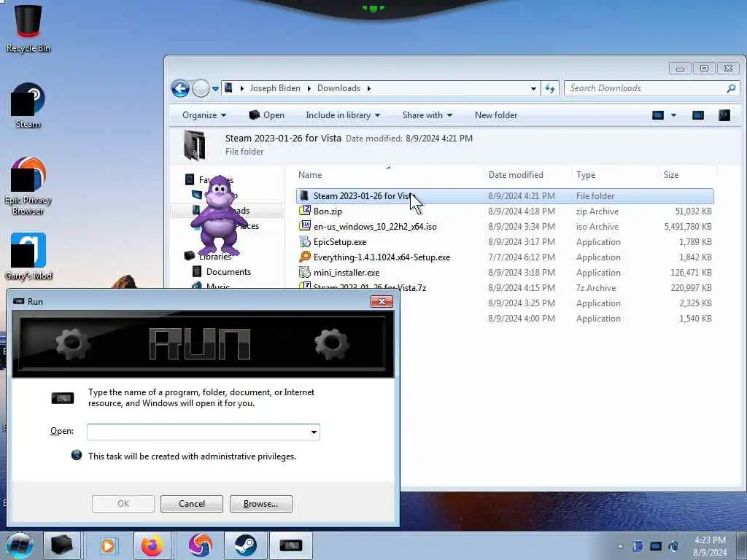Click the black Explorer taskbar icon

pos(62,545)
